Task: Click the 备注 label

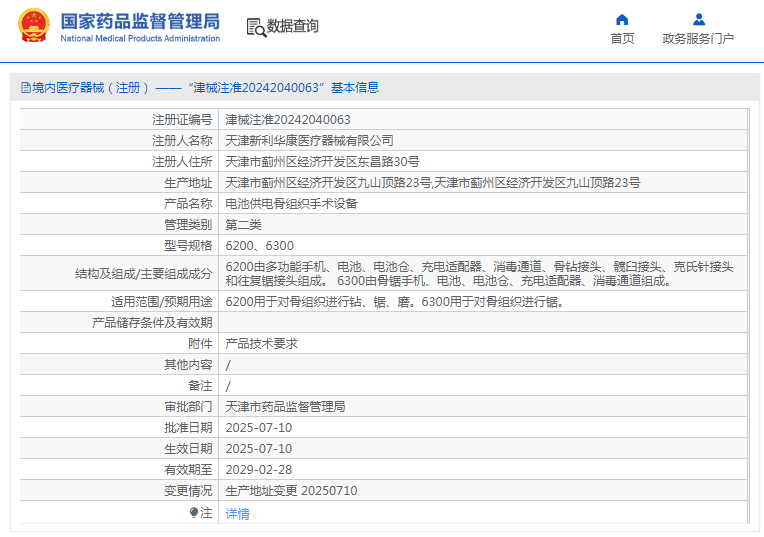Action: (x=200, y=386)
